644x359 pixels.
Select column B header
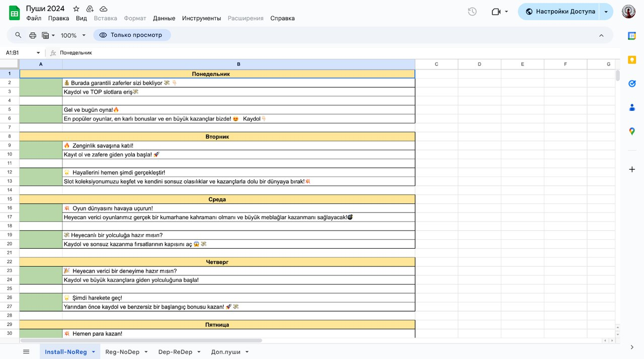pyautogui.click(x=238, y=64)
